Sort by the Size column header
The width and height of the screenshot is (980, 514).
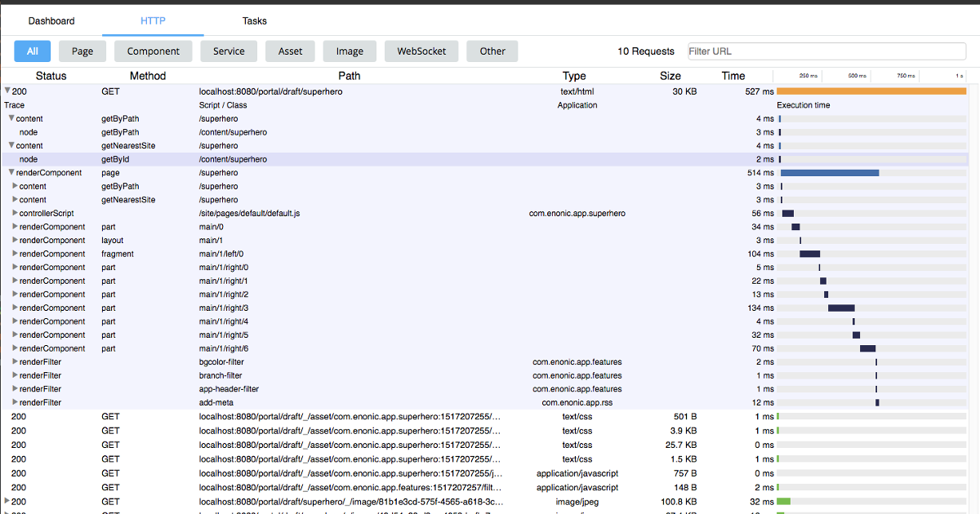pos(670,76)
